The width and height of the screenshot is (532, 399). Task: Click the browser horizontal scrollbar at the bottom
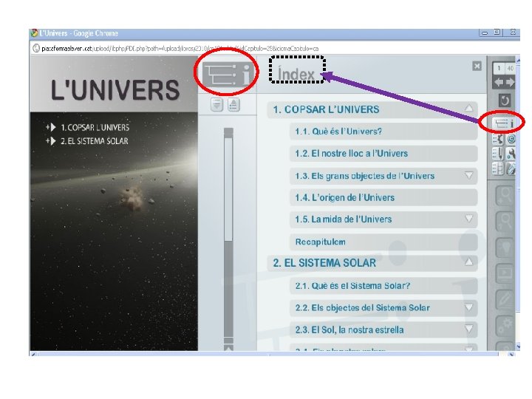click(x=268, y=355)
